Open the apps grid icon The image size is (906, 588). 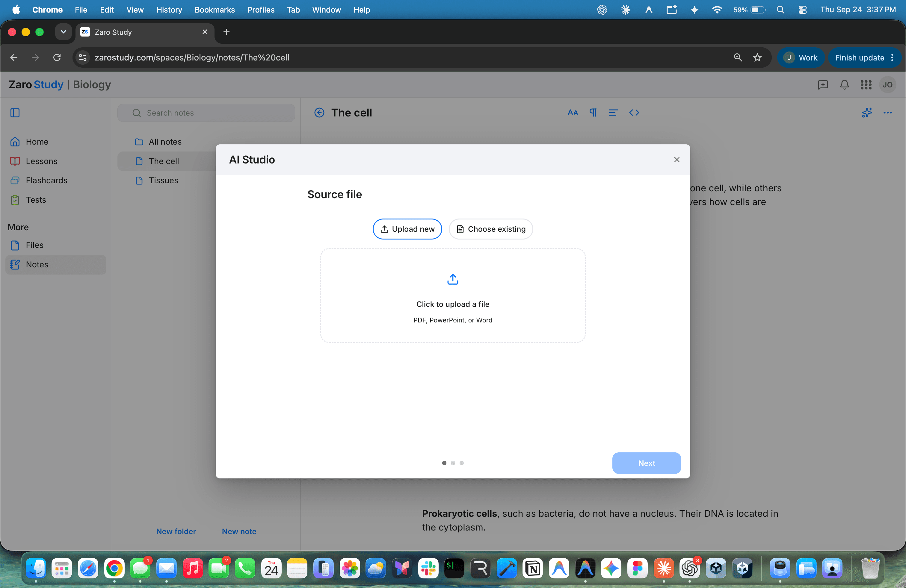(x=866, y=84)
